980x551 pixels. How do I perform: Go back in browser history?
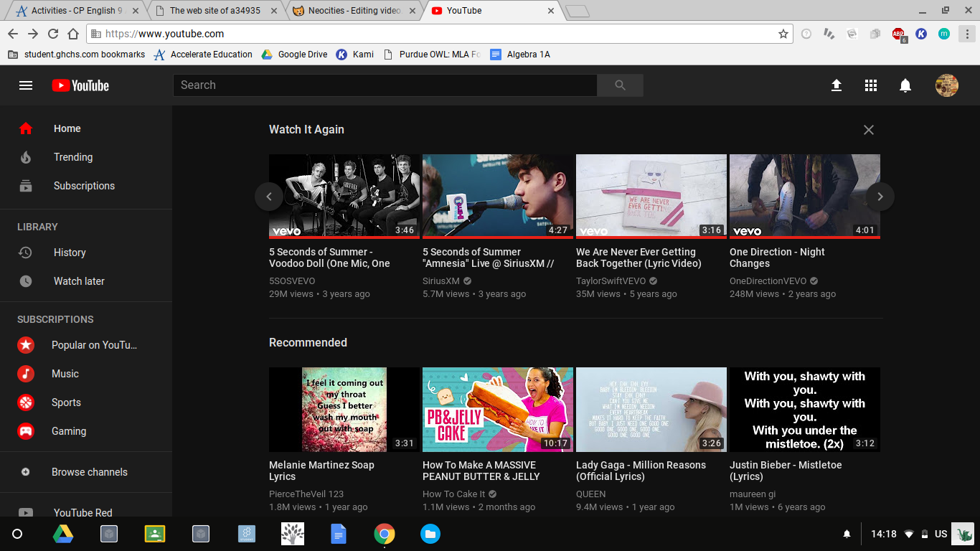point(13,34)
